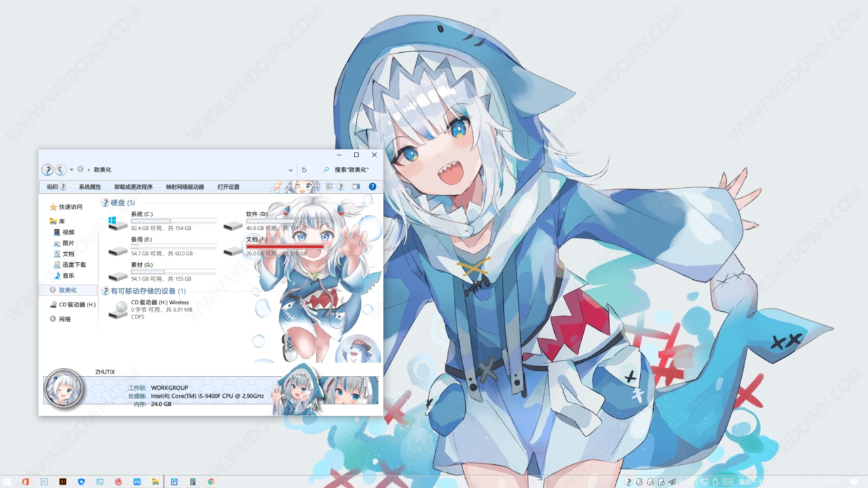Screen dimensions: 868x488
Task: Toggle the preview pane icon
Action: click(x=356, y=186)
